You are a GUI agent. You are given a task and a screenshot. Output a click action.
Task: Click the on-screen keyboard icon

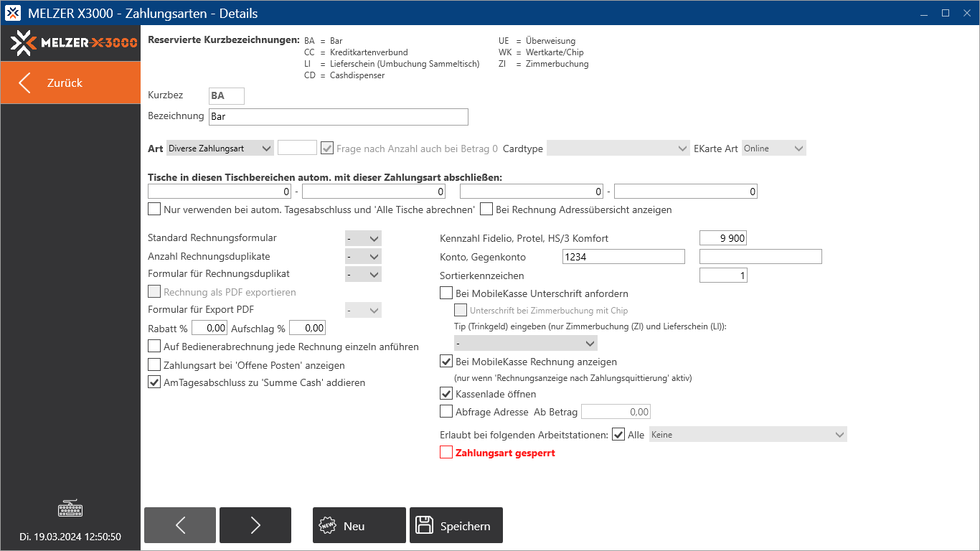[70, 509]
